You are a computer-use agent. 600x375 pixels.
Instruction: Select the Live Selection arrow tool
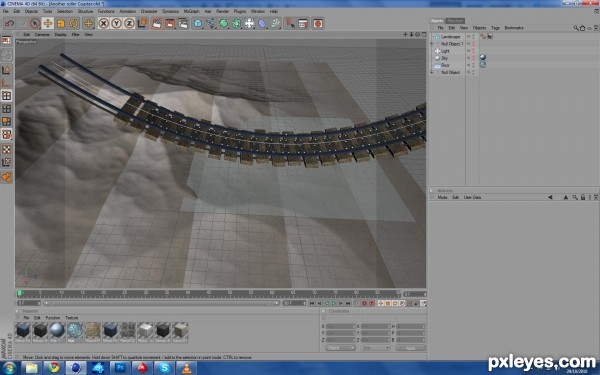point(35,23)
